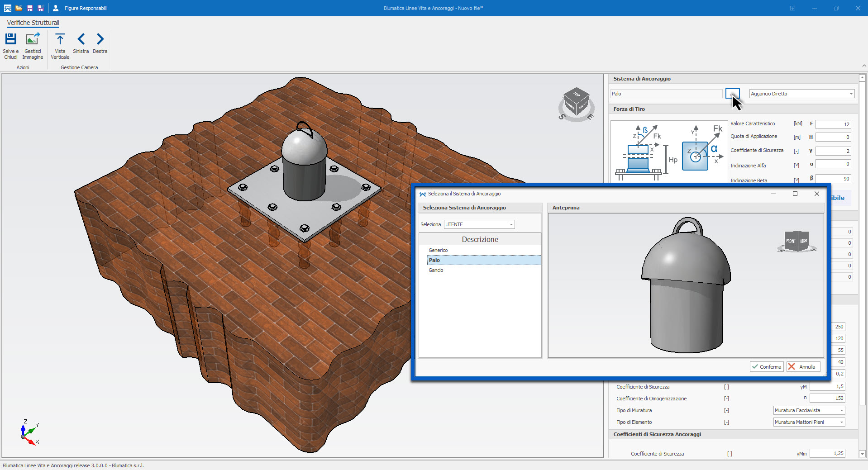
Task: Rotate camera with the Sinistra arrow
Action: point(81,39)
